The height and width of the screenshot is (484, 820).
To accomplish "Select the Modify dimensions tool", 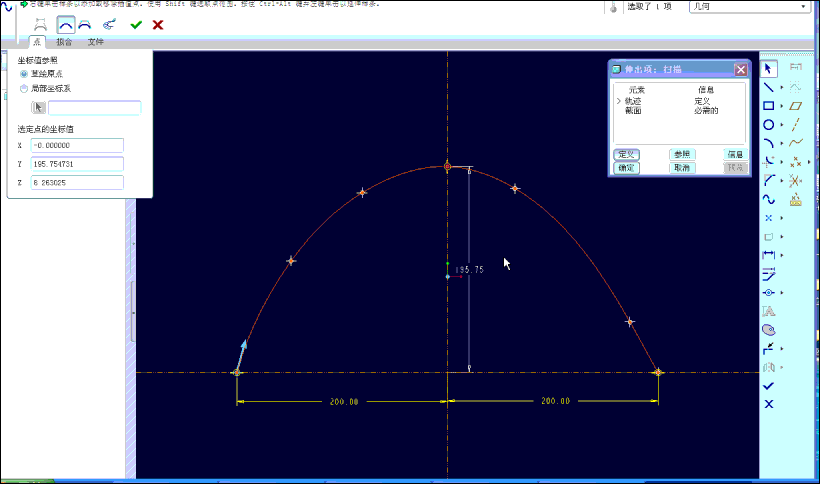I will point(768,274).
